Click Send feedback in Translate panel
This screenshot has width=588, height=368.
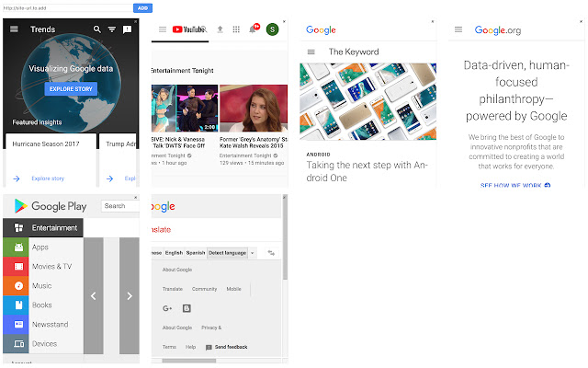227,347
